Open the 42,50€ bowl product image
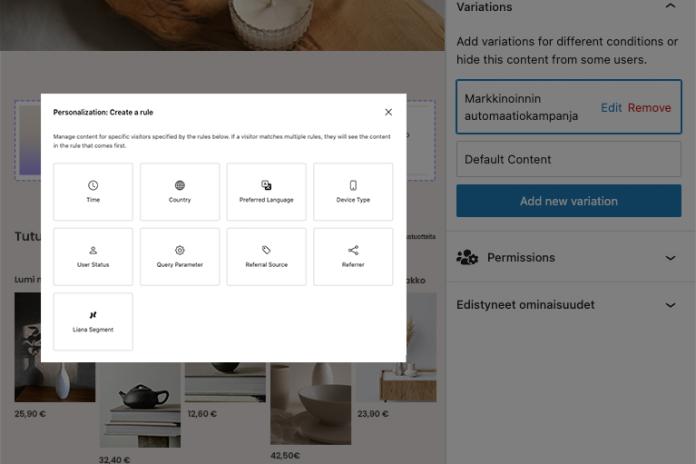Viewport: 696px width, 464px height. (x=311, y=403)
